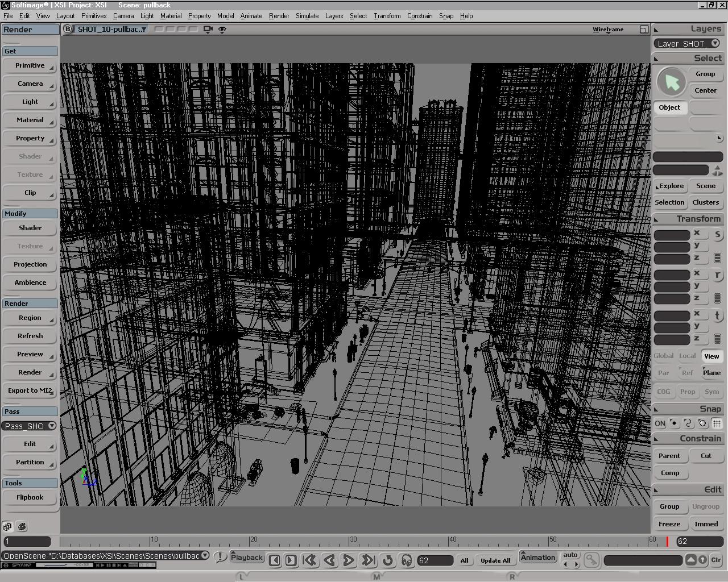
Task: Open the Constrain menu in menu bar
Action: pos(419,16)
